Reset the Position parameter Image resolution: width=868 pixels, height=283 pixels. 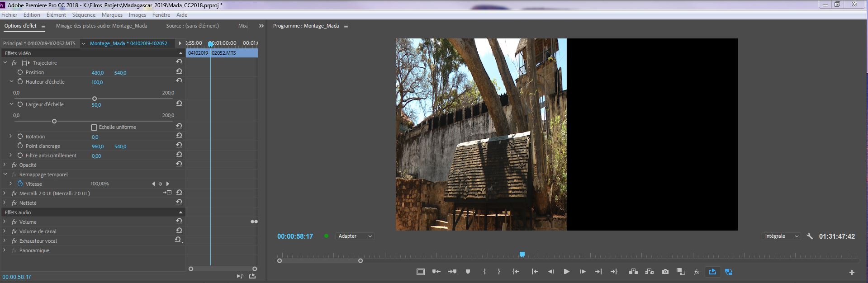click(179, 71)
